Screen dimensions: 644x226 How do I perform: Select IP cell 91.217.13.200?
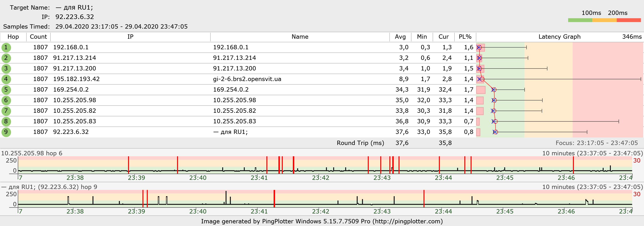coord(74,68)
